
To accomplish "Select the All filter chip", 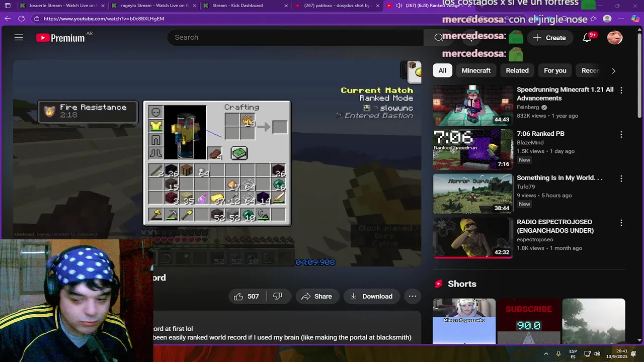I will pos(442,70).
